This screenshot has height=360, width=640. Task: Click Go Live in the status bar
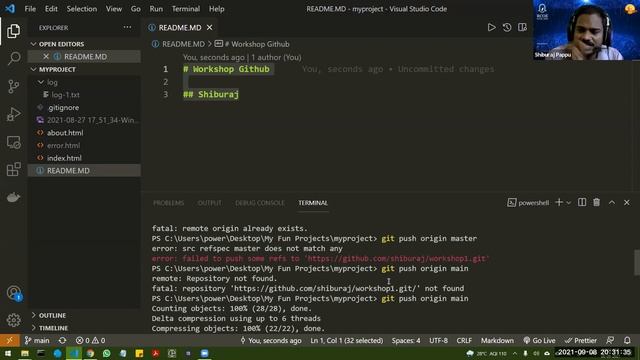[539, 340]
